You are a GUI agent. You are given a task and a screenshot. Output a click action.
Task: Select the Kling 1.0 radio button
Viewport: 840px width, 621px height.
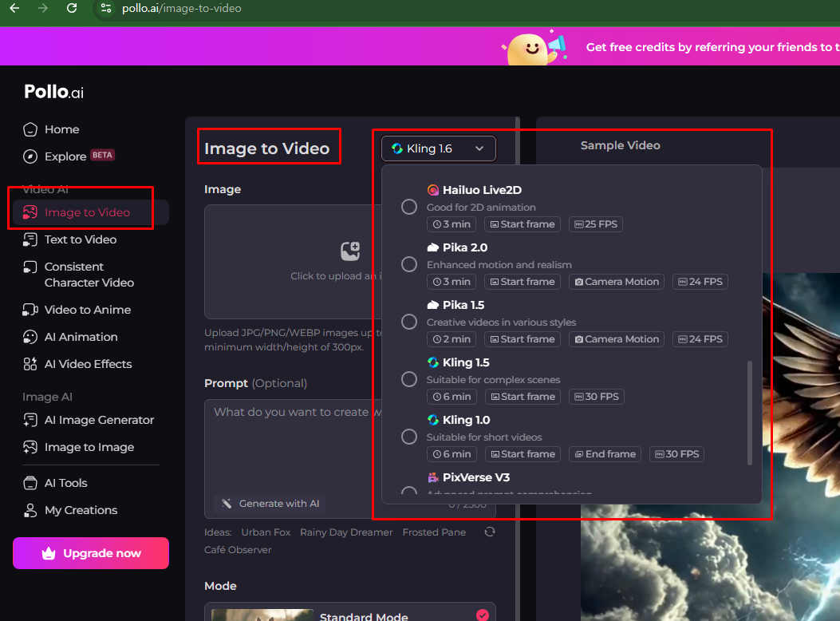coord(409,437)
